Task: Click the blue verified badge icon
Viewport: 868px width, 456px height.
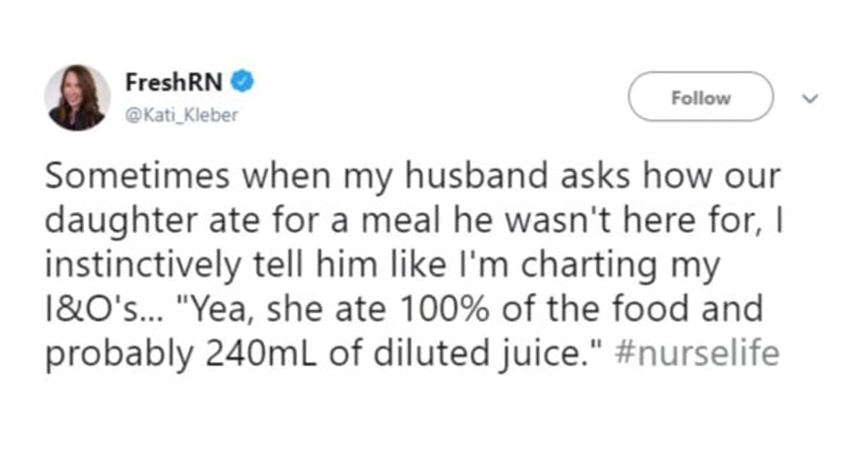Action: (x=242, y=83)
